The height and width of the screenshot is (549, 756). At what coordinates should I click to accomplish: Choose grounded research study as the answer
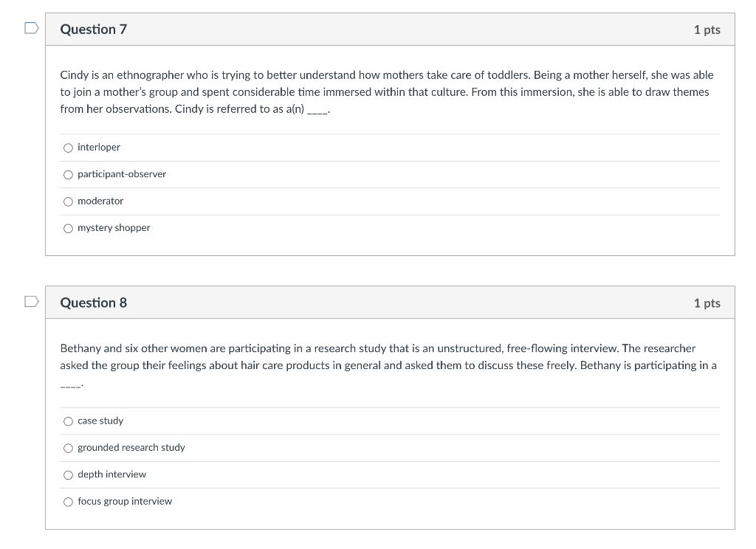click(x=68, y=447)
